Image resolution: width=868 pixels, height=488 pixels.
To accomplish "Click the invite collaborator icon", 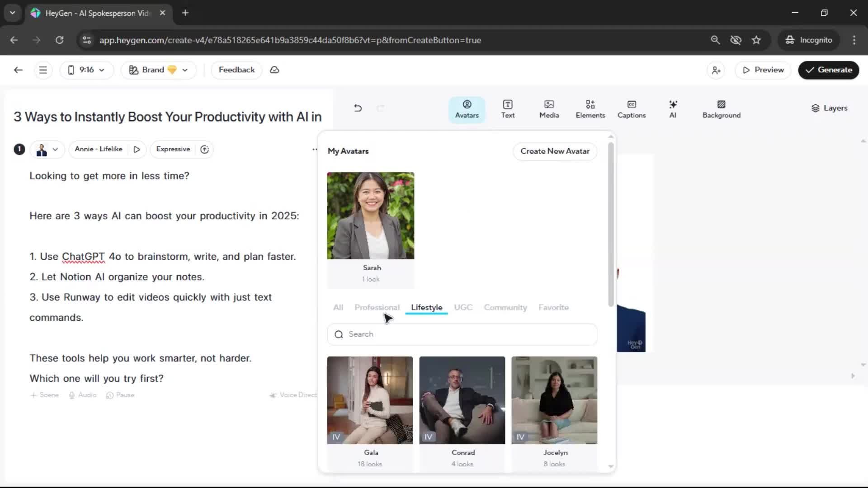I will click(716, 70).
